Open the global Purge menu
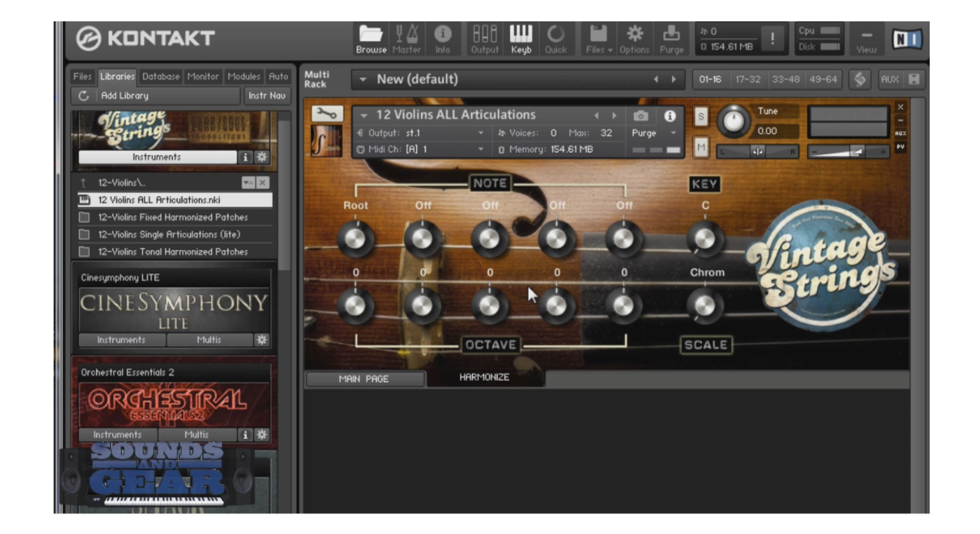The width and height of the screenshot is (980, 534). point(672,39)
